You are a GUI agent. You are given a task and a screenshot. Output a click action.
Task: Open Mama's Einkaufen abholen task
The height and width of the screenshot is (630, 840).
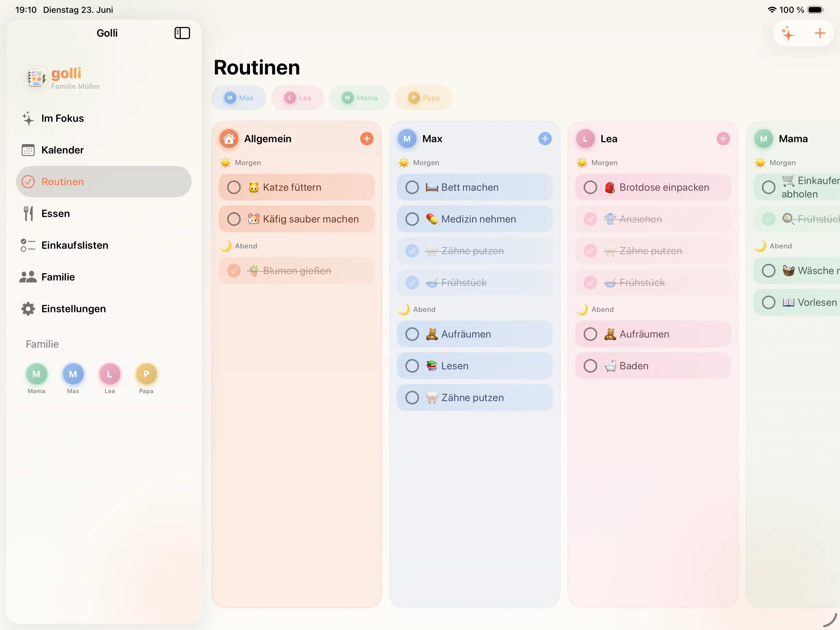click(x=797, y=187)
